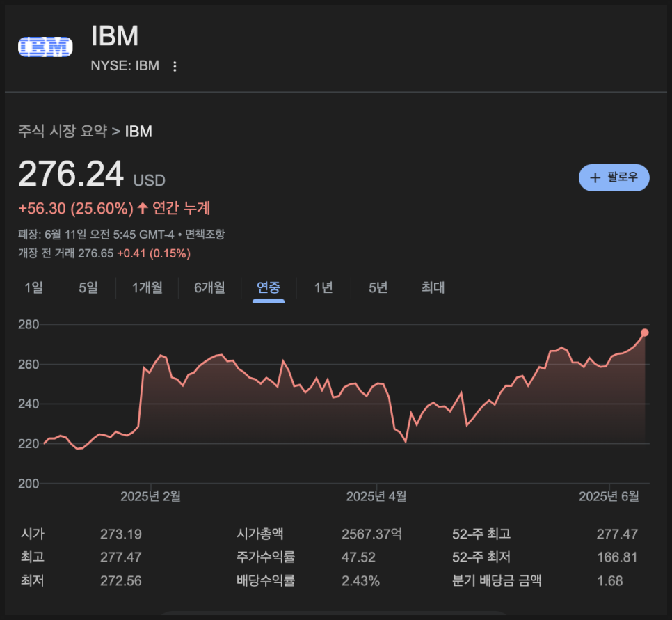Screen dimensions: 672x620
Task: Click the 주가수익률 label
Action: [266, 557]
